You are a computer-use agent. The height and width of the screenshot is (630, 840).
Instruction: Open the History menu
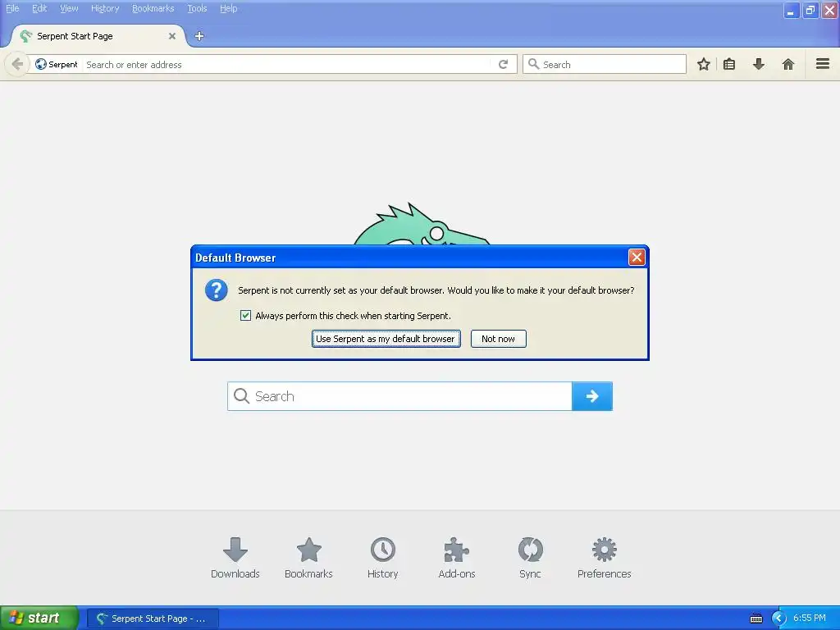pyautogui.click(x=105, y=8)
